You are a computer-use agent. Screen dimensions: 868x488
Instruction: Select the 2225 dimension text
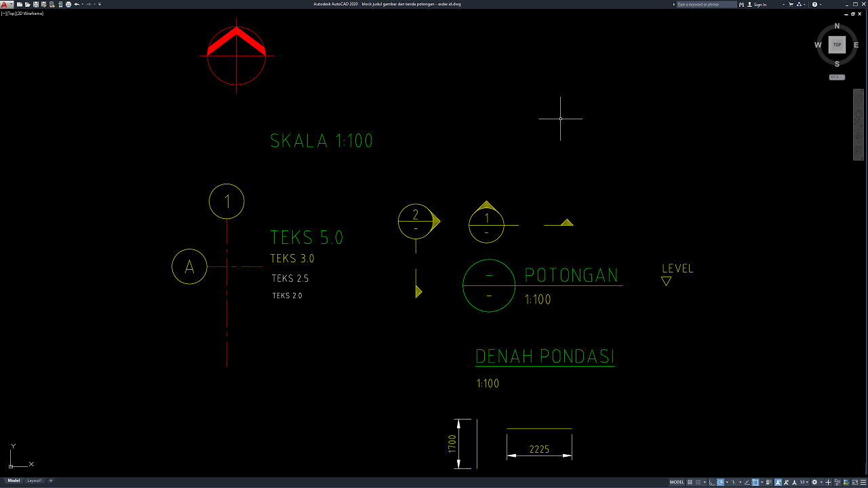click(539, 449)
